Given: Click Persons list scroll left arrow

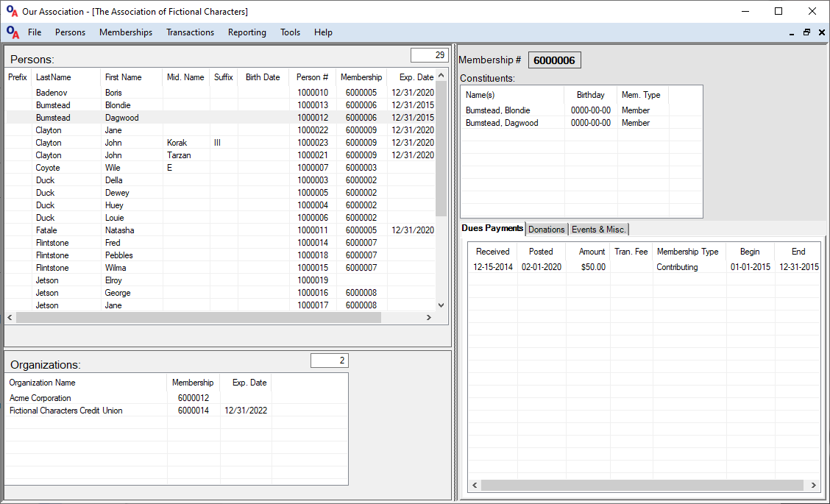Looking at the screenshot, I should point(10,318).
